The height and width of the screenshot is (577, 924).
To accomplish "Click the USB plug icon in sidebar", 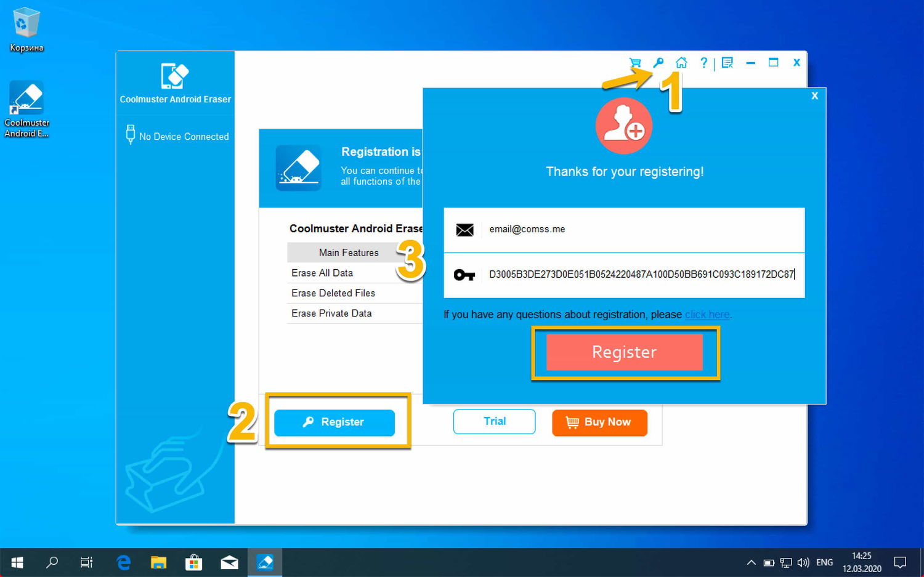I will pyautogui.click(x=130, y=134).
